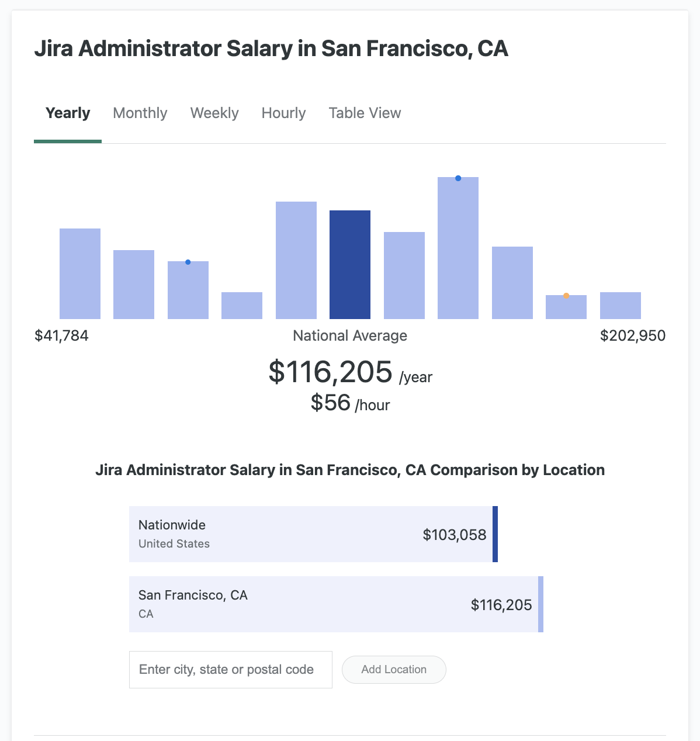This screenshot has width=700, height=741.
Task: Select the Yearly tab
Action: coord(67,113)
